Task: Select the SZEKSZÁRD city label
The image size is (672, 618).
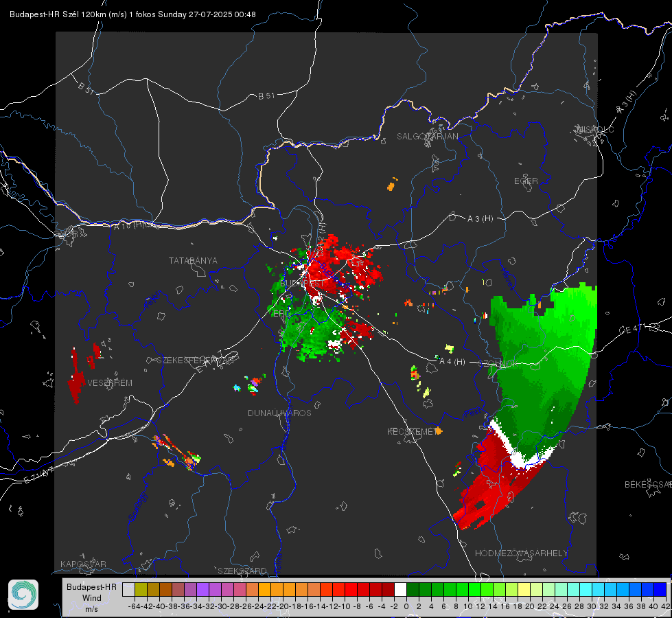Action: (x=242, y=571)
